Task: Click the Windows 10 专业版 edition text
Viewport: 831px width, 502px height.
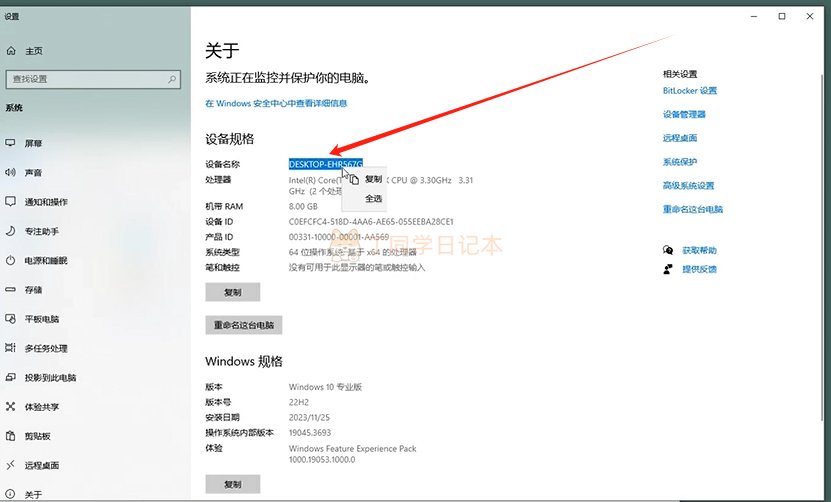Action: (325, 387)
